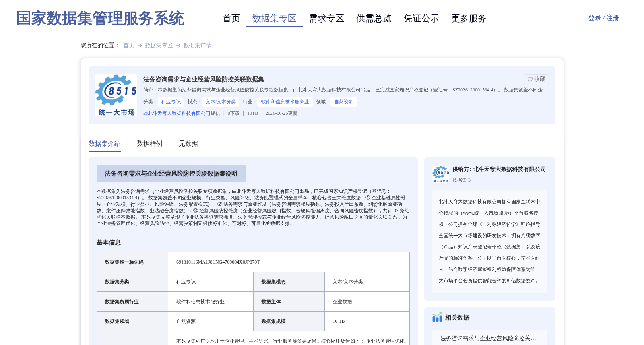This screenshot has height=345, width=644.
Task: Go to 需求专区 in top navigation
Action: click(326, 19)
